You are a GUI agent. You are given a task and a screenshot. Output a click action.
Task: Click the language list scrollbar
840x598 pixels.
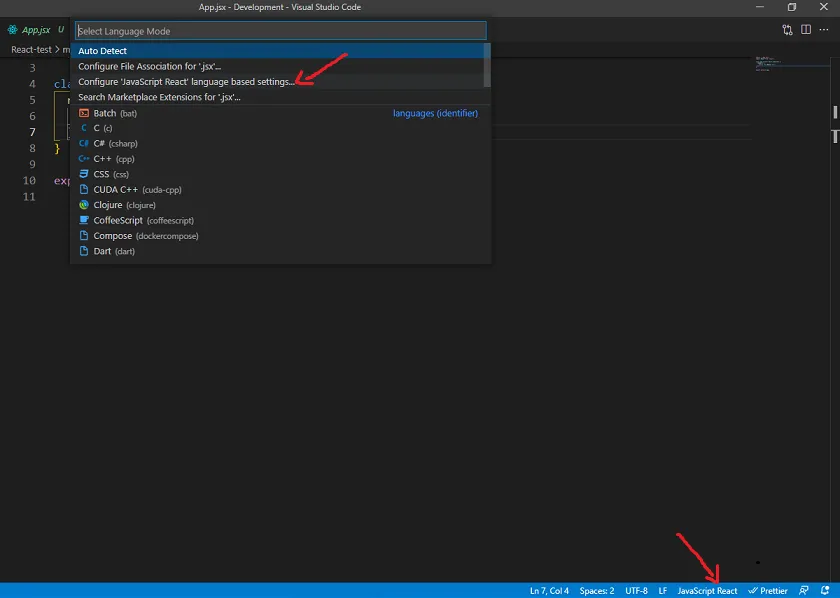(x=487, y=65)
